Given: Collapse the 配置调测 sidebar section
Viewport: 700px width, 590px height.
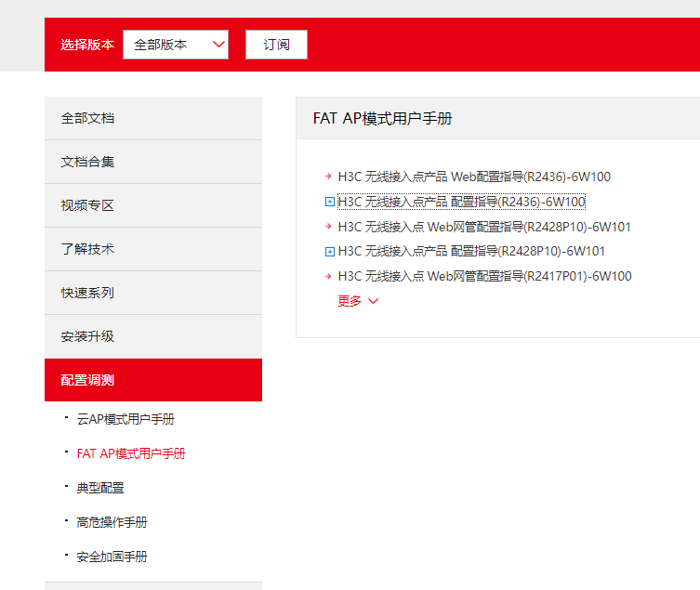Looking at the screenshot, I should [x=153, y=380].
